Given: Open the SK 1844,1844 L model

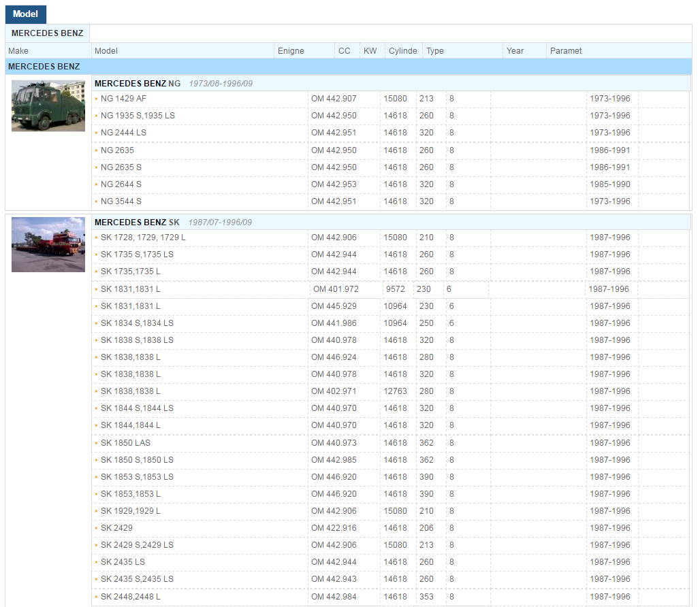Looking at the screenshot, I should pos(130,425).
